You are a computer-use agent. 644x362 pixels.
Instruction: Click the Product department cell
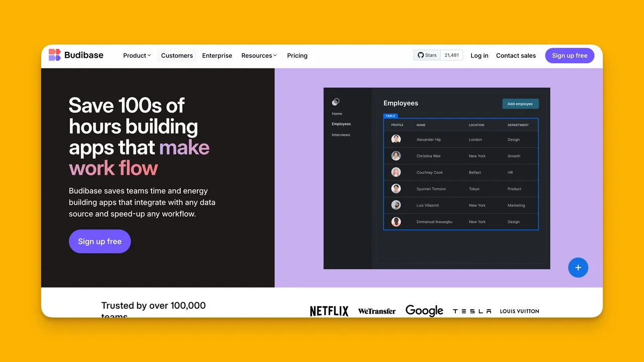tap(515, 189)
